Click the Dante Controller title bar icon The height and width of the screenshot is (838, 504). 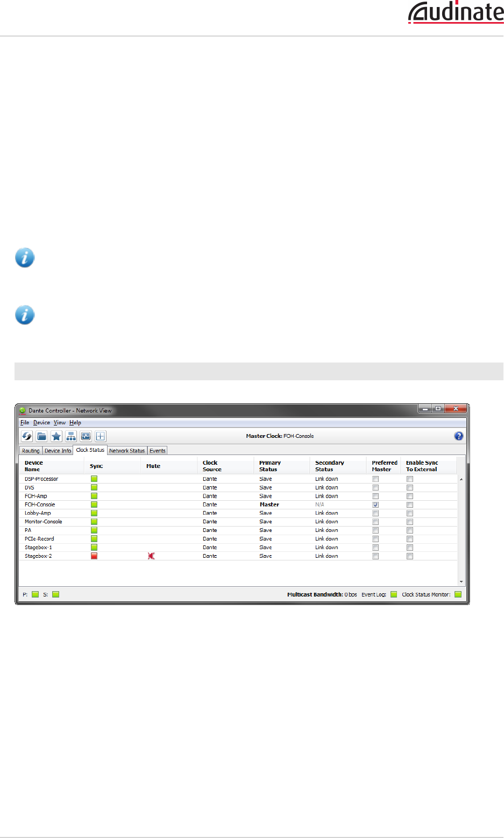coord(23,410)
